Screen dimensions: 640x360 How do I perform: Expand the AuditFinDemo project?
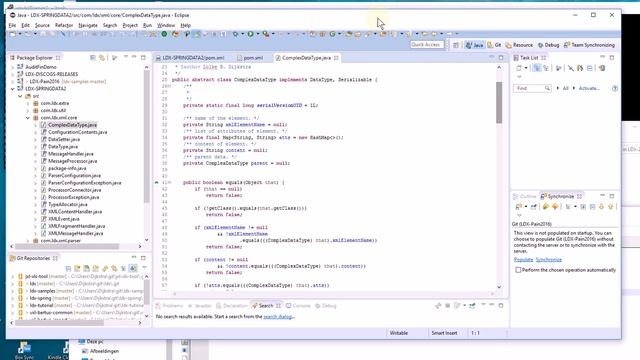point(12,67)
